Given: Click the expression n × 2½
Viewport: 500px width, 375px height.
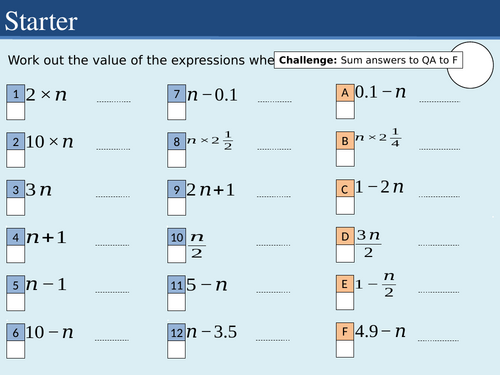Looking at the screenshot, I should (x=210, y=140).
